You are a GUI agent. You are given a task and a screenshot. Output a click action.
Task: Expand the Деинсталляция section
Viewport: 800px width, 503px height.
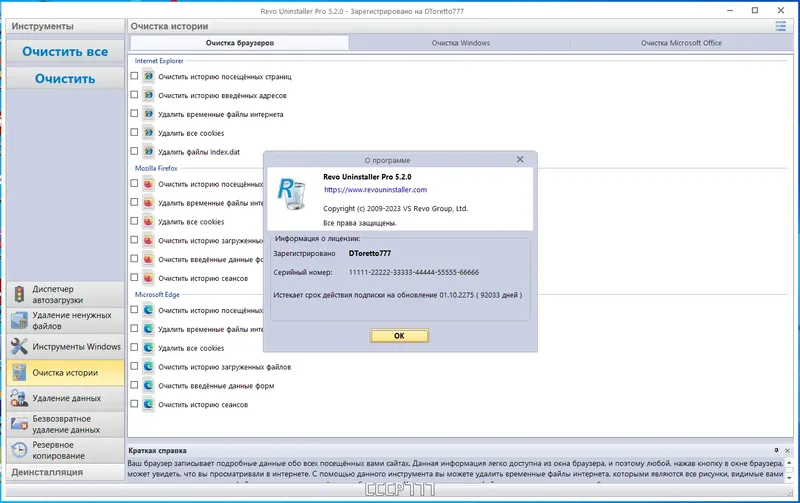click(65, 472)
